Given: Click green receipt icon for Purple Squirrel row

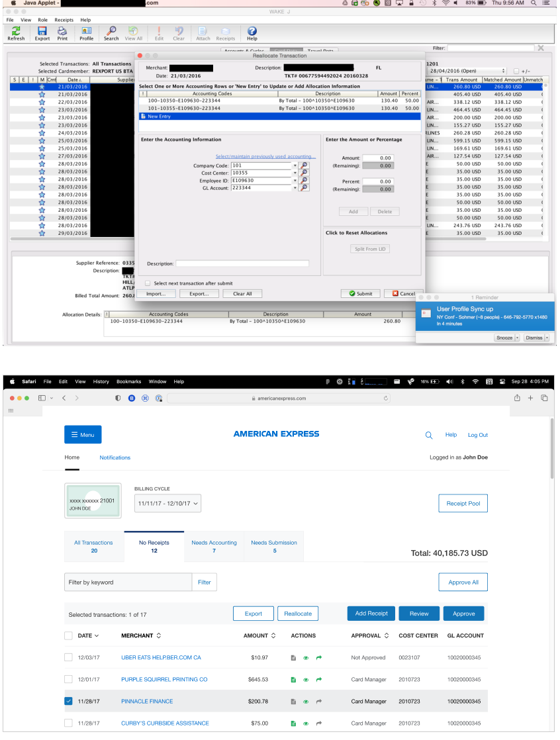Looking at the screenshot, I should pos(293,680).
